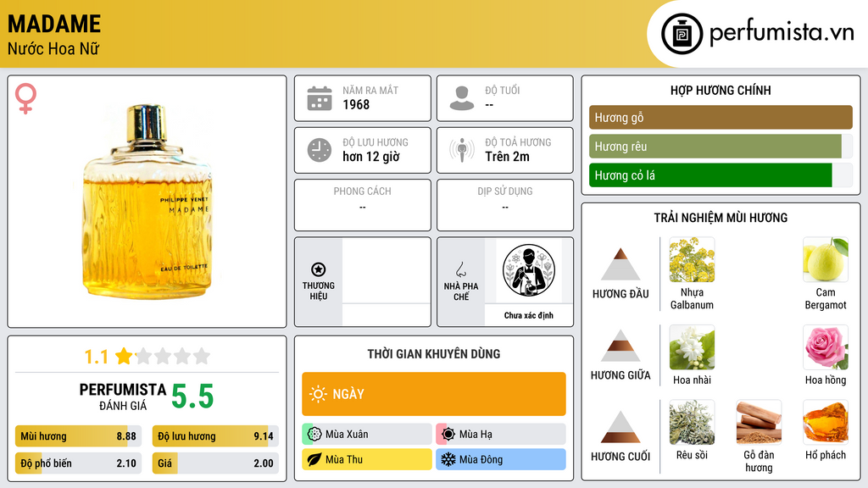Select the blue Mùa Đông season bar
This screenshot has height=488, width=868.
tap(501, 459)
